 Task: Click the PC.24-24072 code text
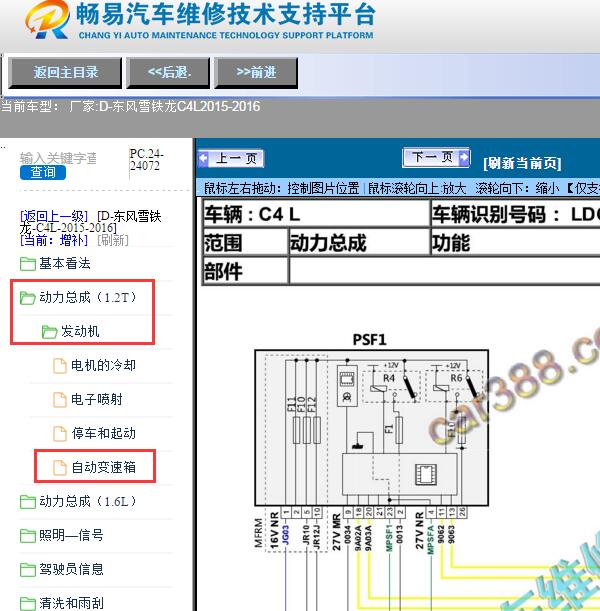[x=146, y=160]
